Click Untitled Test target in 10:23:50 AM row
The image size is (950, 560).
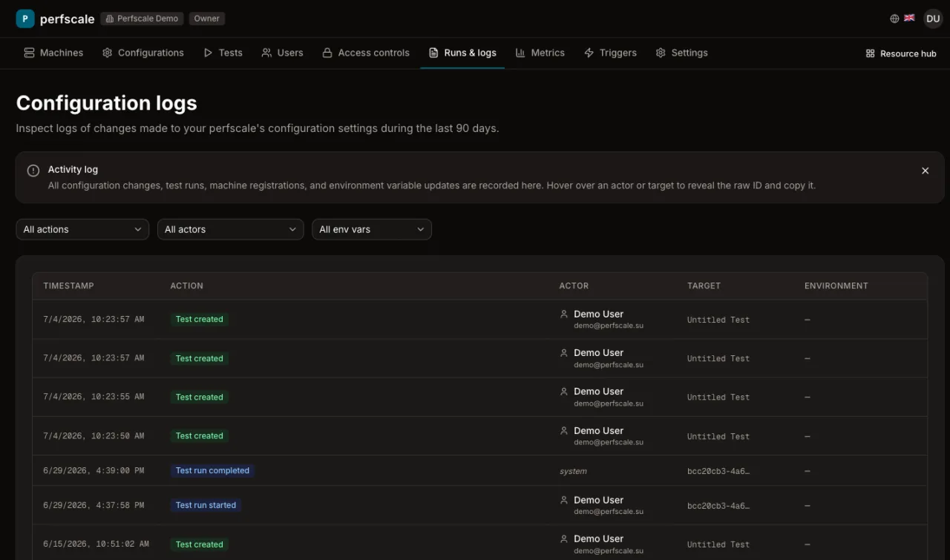[718, 436]
